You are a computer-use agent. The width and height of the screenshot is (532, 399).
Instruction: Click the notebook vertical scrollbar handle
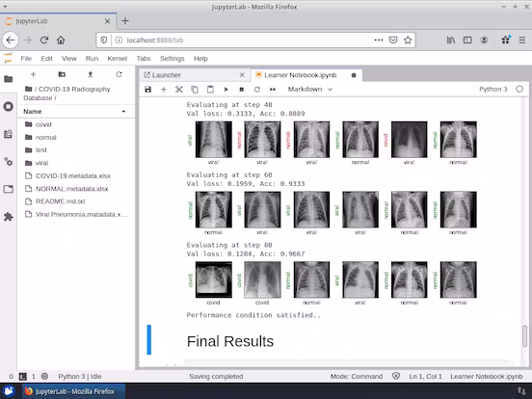pyautogui.click(x=524, y=336)
